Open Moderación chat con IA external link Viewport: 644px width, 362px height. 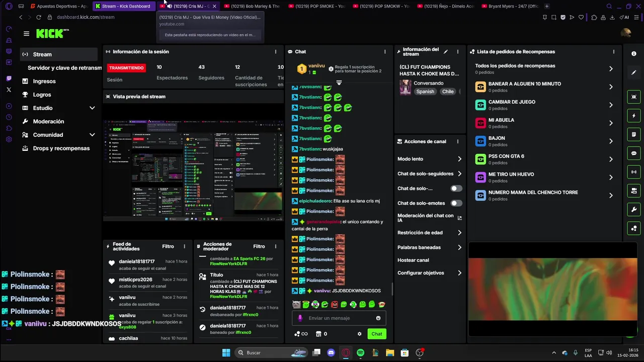tap(460, 218)
